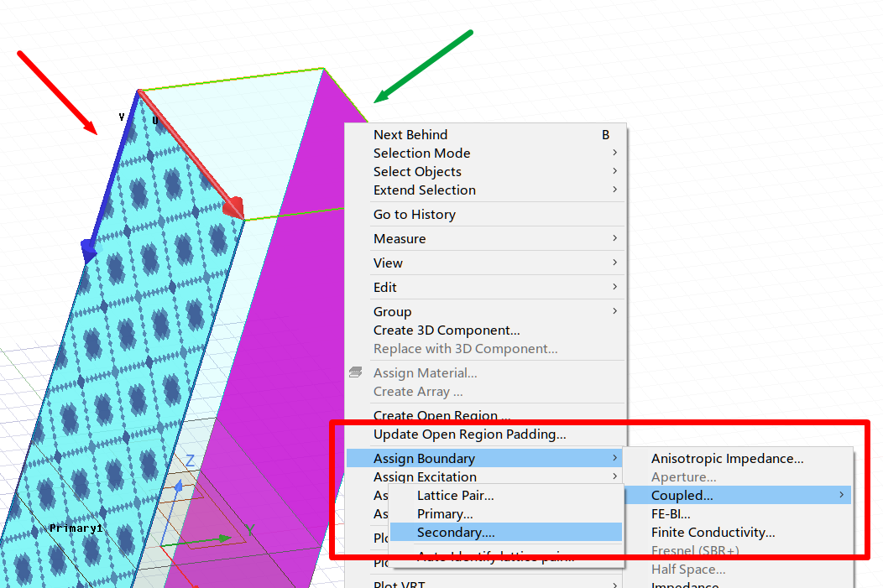Open the Assign Boundary submenu
Viewport: 883px width, 588px height.
485,458
